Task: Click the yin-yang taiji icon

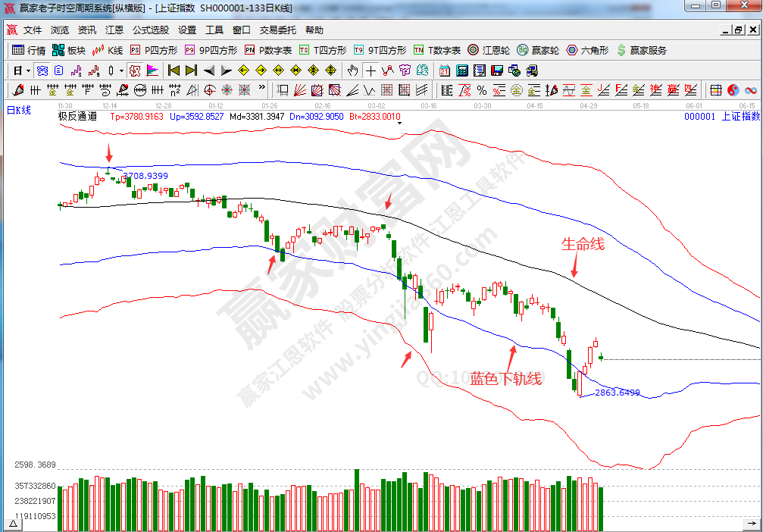Action: point(733,90)
